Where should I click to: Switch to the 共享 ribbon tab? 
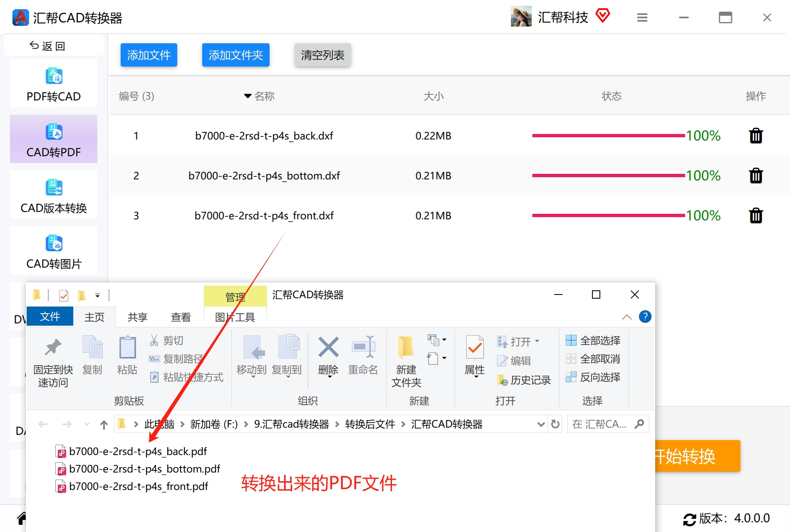coord(138,317)
